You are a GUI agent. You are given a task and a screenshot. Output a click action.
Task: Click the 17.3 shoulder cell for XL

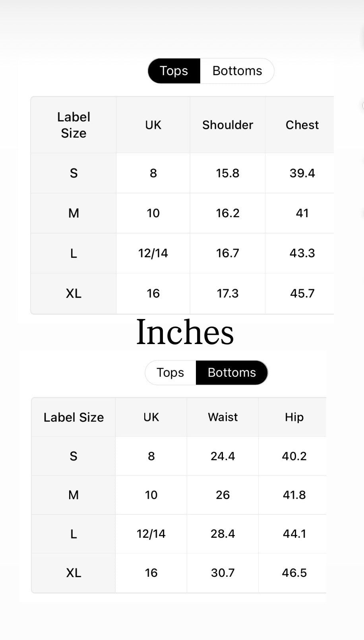point(228,294)
